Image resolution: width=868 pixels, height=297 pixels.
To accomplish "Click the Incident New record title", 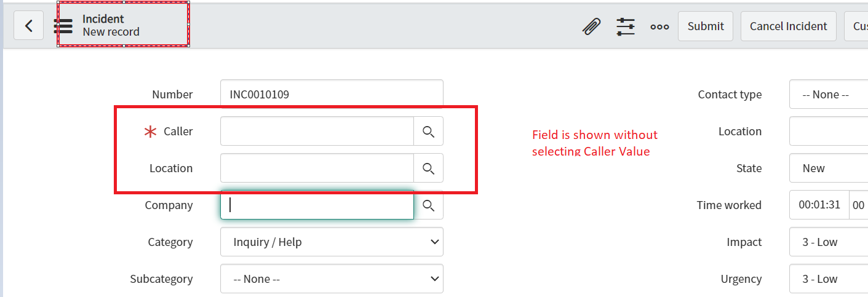I will pyautogui.click(x=111, y=25).
